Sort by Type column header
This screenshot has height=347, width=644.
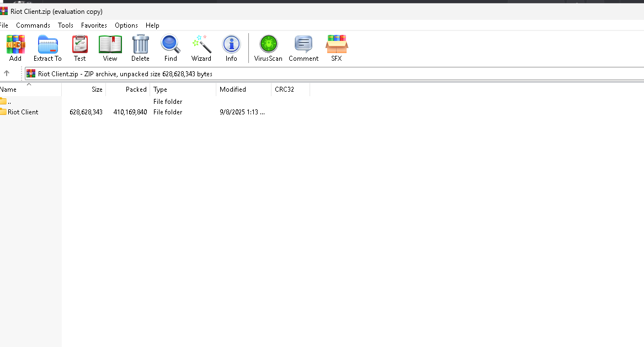(x=183, y=89)
